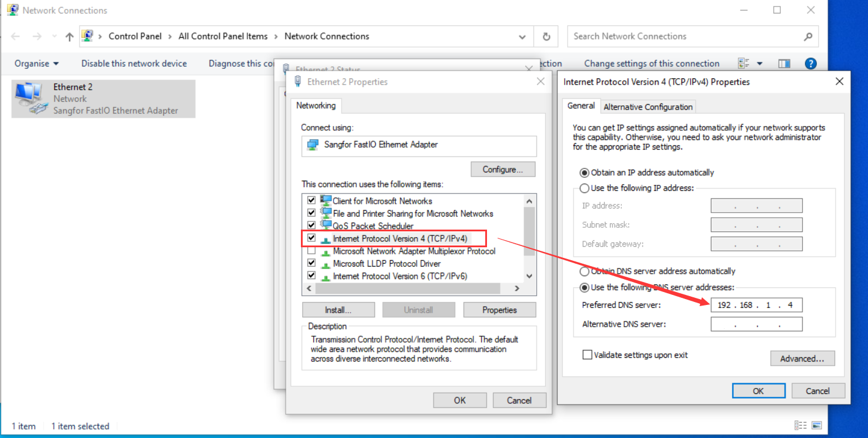868x438 pixels.
Task: Open the General tab
Action: (x=581, y=106)
